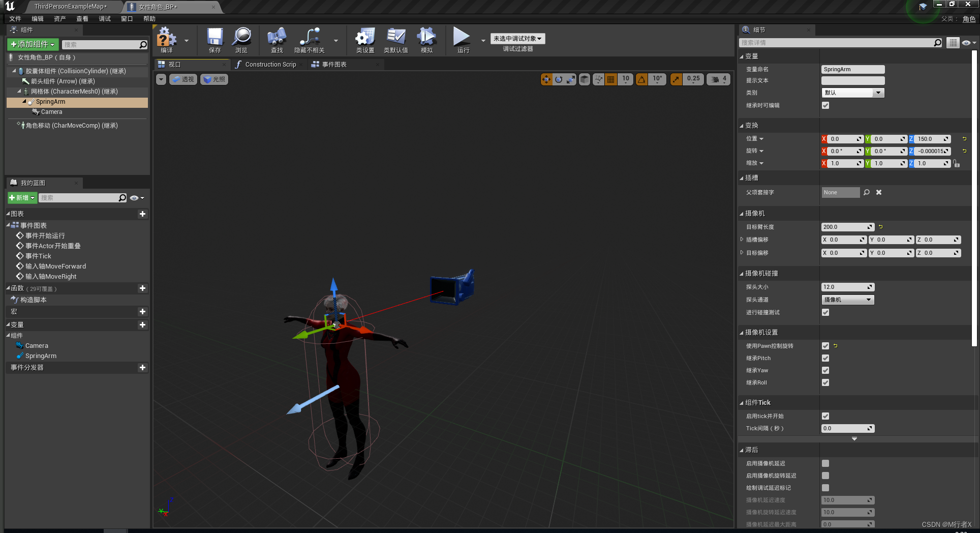Screen dimensions: 980x533
Task: Open camera speed setting showing 4
Action: (x=719, y=79)
